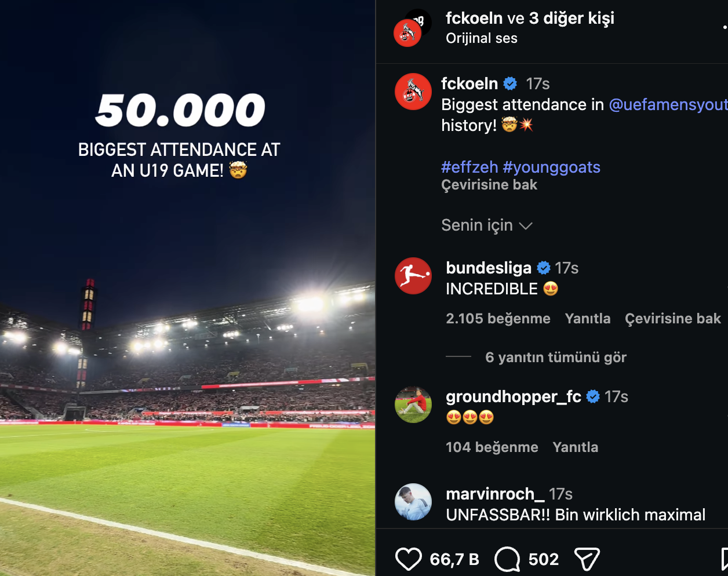Viewport: 728px width, 576px height.
Task: Open groundhopper_fc profile picture
Action: coord(413,404)
